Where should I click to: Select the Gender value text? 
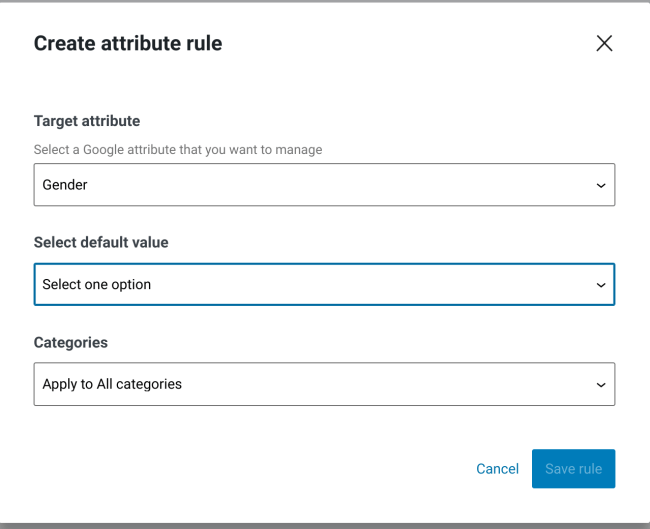tap(65, 185)
